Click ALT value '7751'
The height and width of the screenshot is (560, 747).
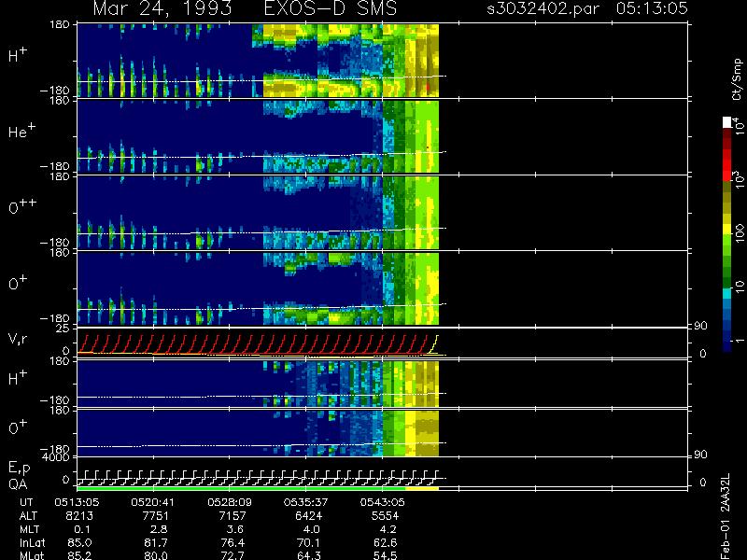(x=156, y=516)
